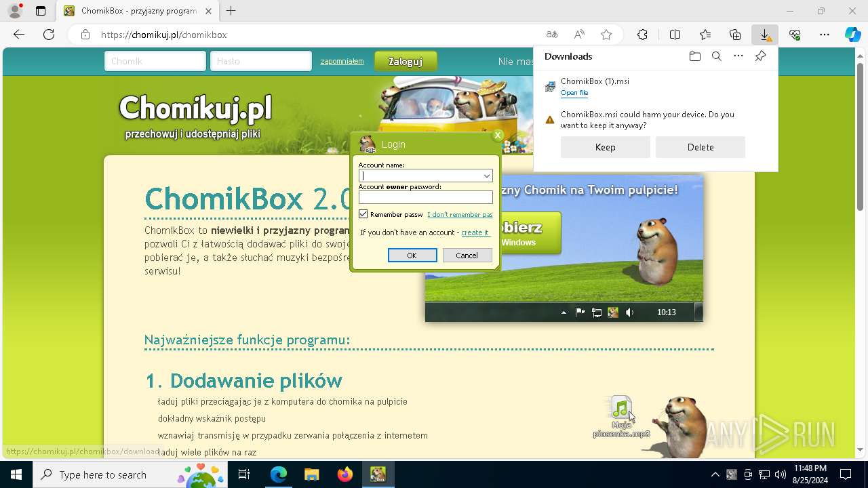Image resolution: width=868 pixels, height=488 pixels.
Task: Select the ChomikBox browser tab
Action: (x=138, y=11)
